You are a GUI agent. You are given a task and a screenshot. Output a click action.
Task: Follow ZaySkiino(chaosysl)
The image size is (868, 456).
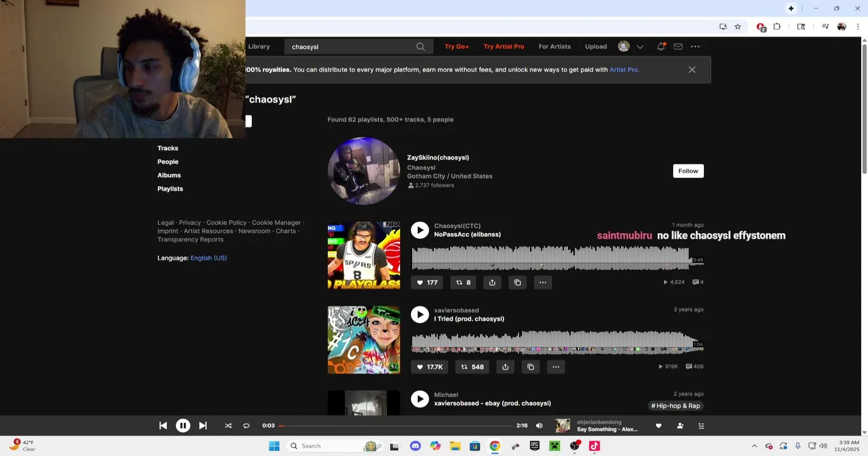688,171
